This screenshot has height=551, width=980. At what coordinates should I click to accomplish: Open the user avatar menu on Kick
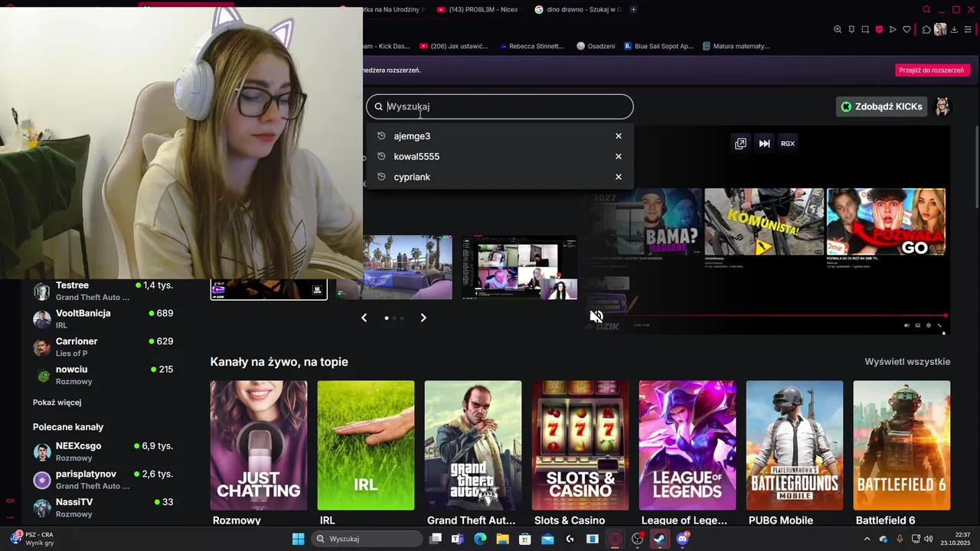[942, 106]
